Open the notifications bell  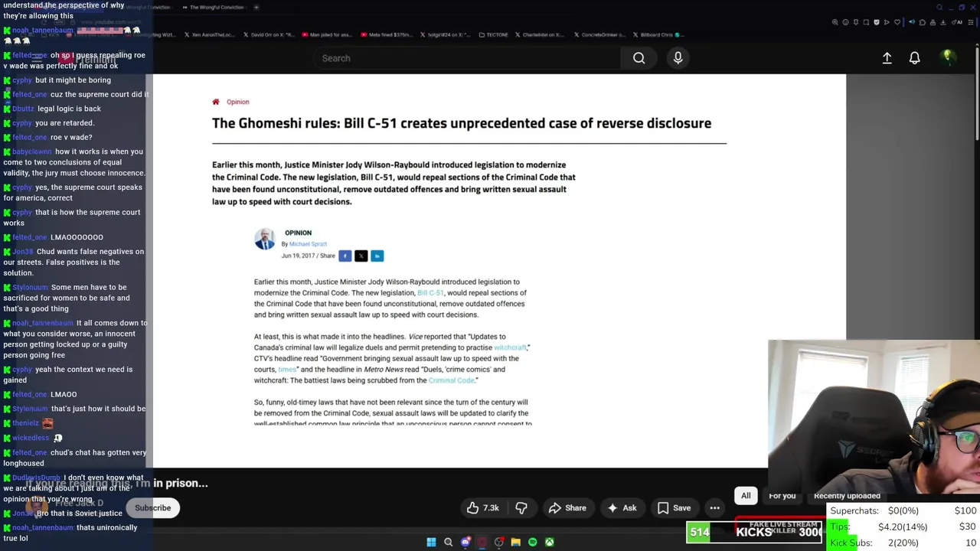click(x=914, y=58)
